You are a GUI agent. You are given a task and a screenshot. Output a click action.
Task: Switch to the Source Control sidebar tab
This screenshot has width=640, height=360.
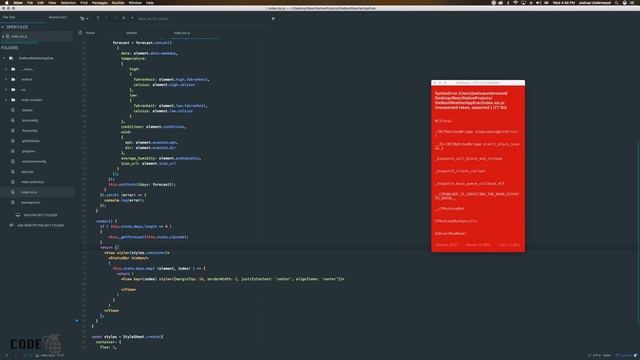pos(58,17)
